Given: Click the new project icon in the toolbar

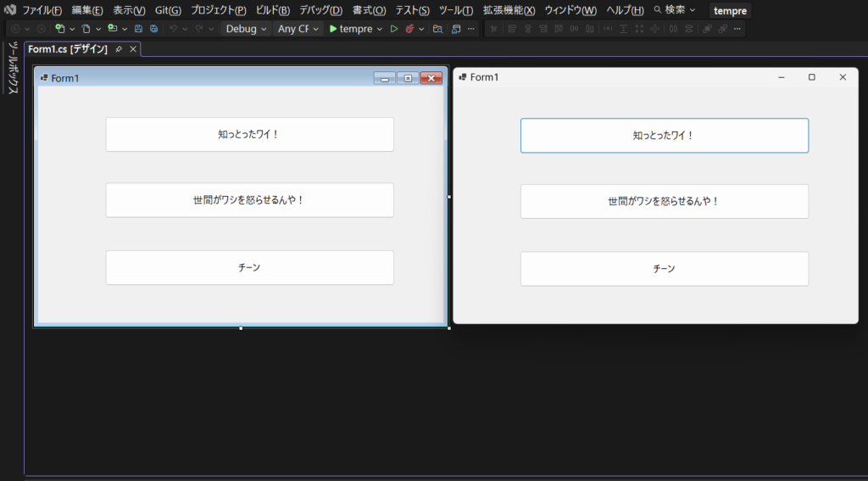Looking at the screenshot, I should (60, 29).
